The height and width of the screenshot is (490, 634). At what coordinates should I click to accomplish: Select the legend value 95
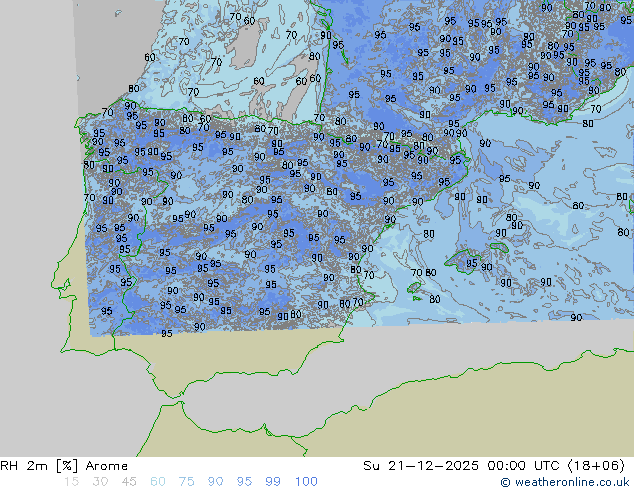pyautogui.click(x=244, y=482)
